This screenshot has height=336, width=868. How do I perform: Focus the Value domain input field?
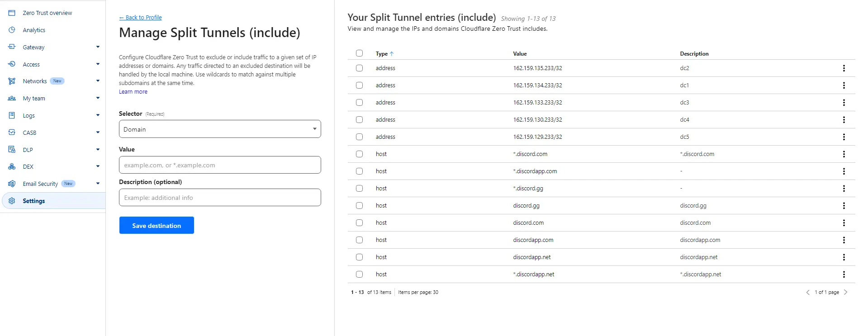pyautogui.click(x=220, y=165)
